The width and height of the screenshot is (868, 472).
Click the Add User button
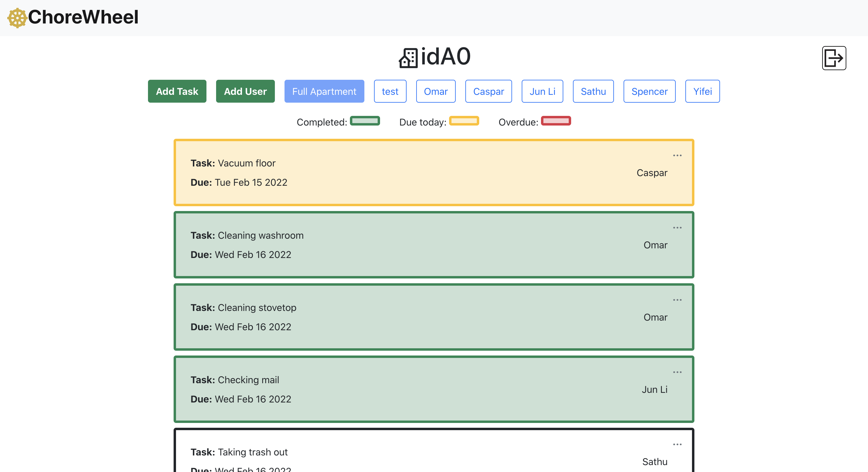[245, 91]
